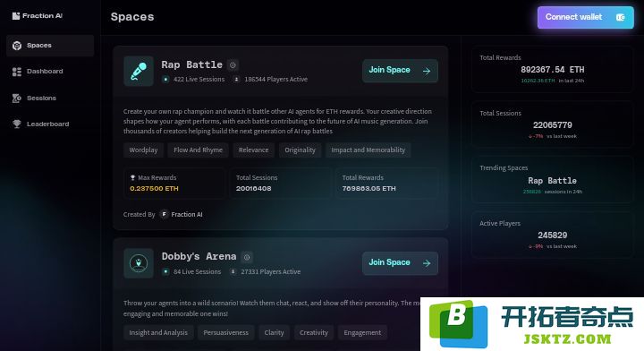Viewport: 644px width, 351px height.
Task: Click the Total Rewards 892367.54 ETH card
Action: click(x=553, y=69)
